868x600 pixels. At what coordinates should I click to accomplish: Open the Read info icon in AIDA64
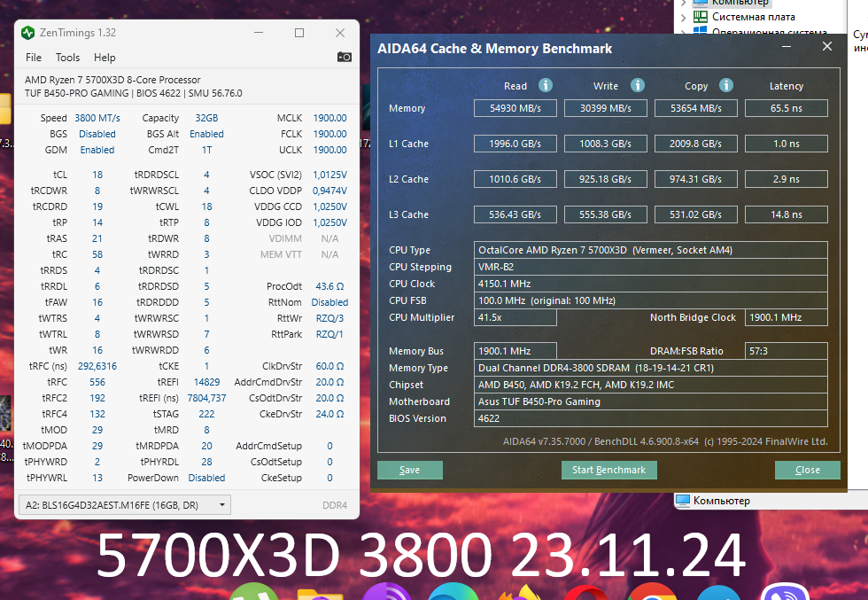[x=546, y=85]
